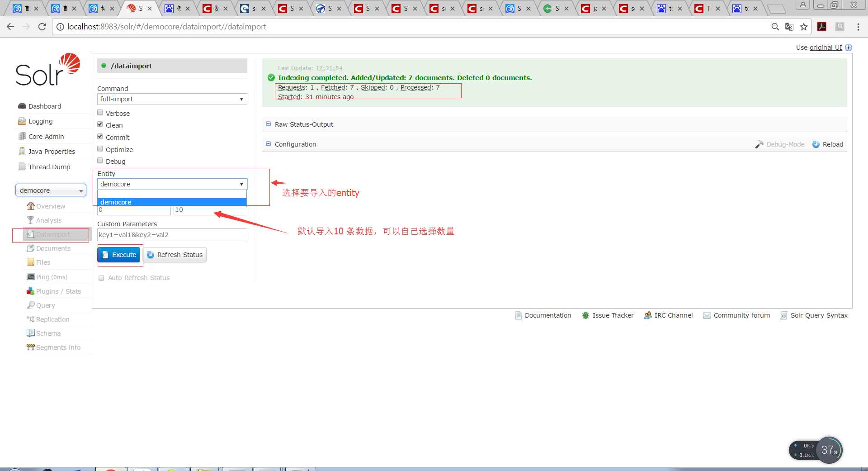Click the Refresh Status button
This screenshot has height=471, width=868.
[175, 255]
